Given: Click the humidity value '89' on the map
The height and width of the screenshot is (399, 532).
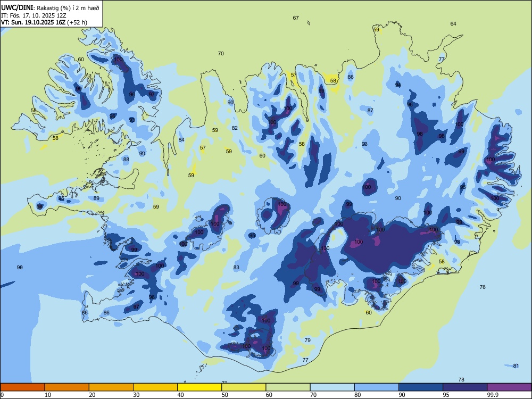Looking at the screenshot, I should 96,198.
